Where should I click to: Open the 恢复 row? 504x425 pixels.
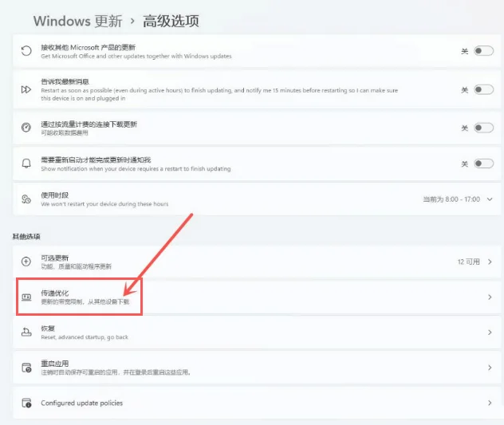click(257, 333)
